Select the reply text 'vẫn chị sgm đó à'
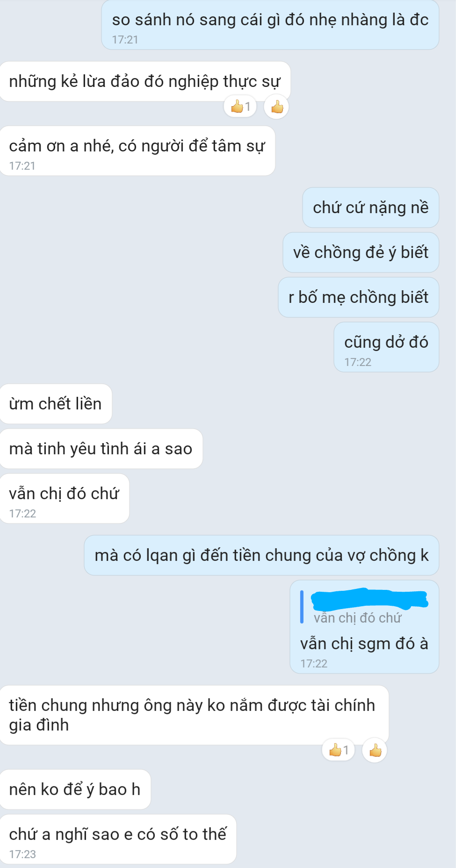 [364, 644]
